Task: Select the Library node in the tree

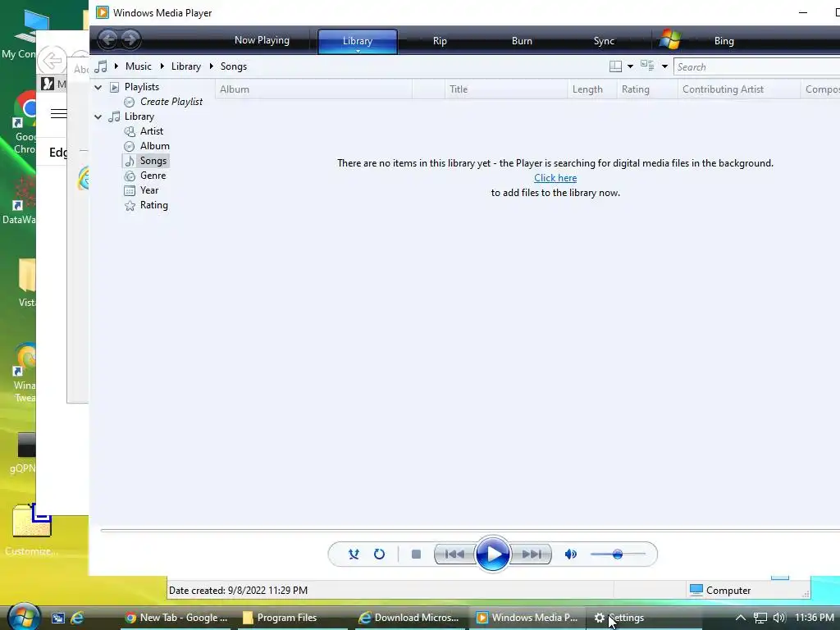Action: point(139,116)
